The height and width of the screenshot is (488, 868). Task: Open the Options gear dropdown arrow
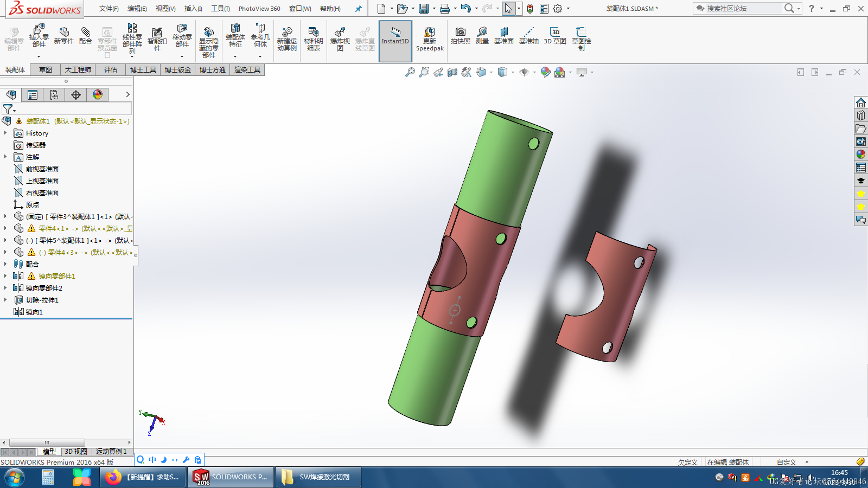tap(568, 9)
